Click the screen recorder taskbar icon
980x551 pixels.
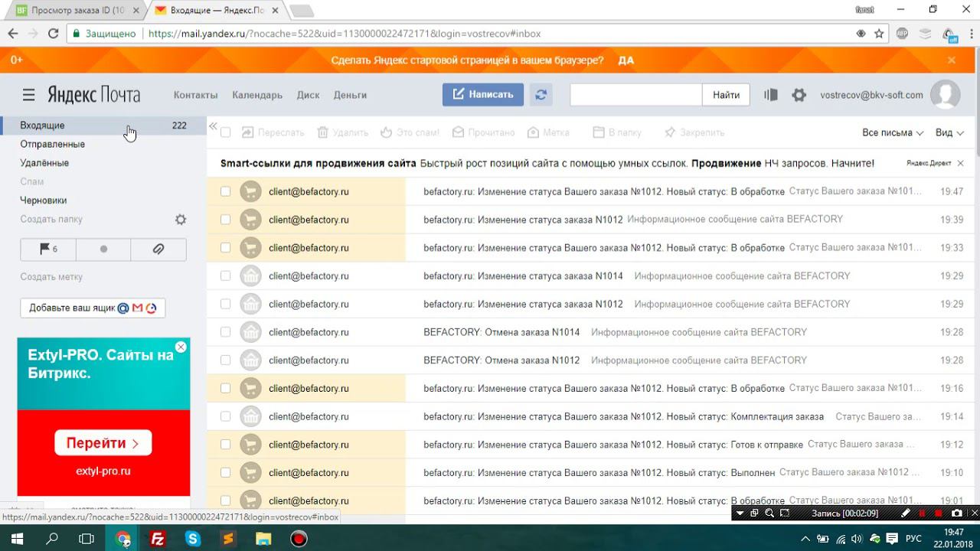tap(299, 539)
